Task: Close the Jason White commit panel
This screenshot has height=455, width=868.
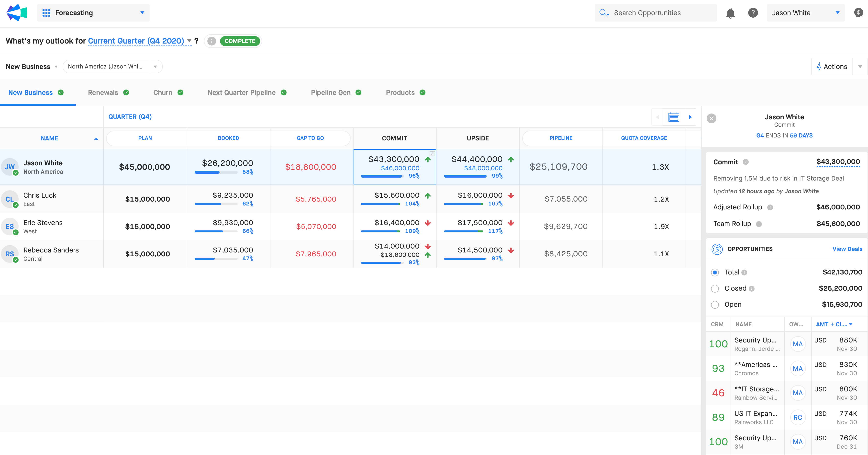Action: (711, 118)
